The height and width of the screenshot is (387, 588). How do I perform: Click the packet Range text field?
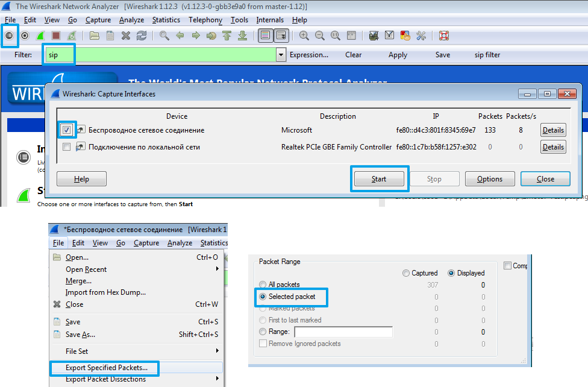coord(343,332)
